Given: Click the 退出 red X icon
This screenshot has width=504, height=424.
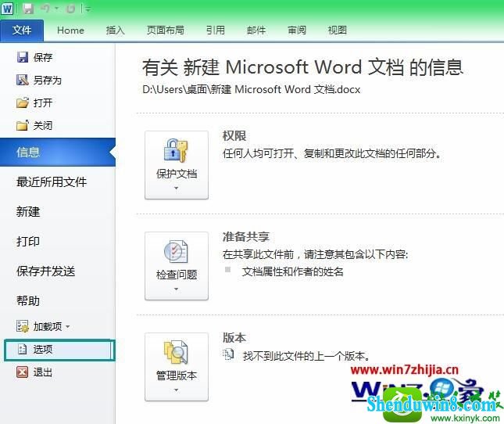Looking at the screenshot, I should pos(22,372).
